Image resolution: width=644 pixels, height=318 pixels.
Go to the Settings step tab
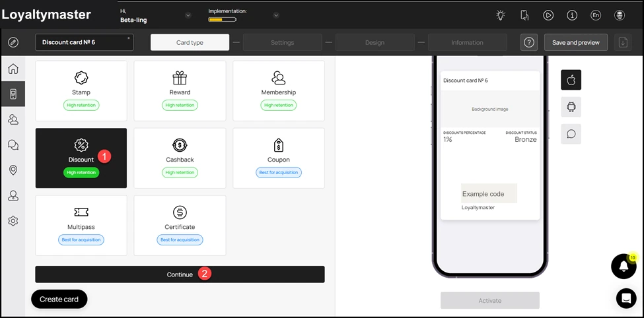[282, 42]
